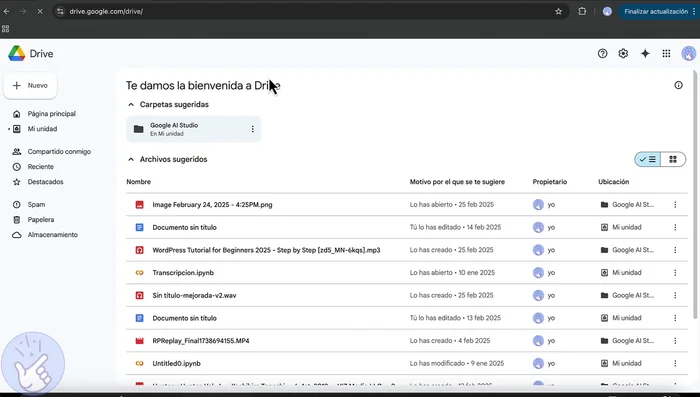
Task: Open the Drive help menu icon
Action: pos(602,54)
